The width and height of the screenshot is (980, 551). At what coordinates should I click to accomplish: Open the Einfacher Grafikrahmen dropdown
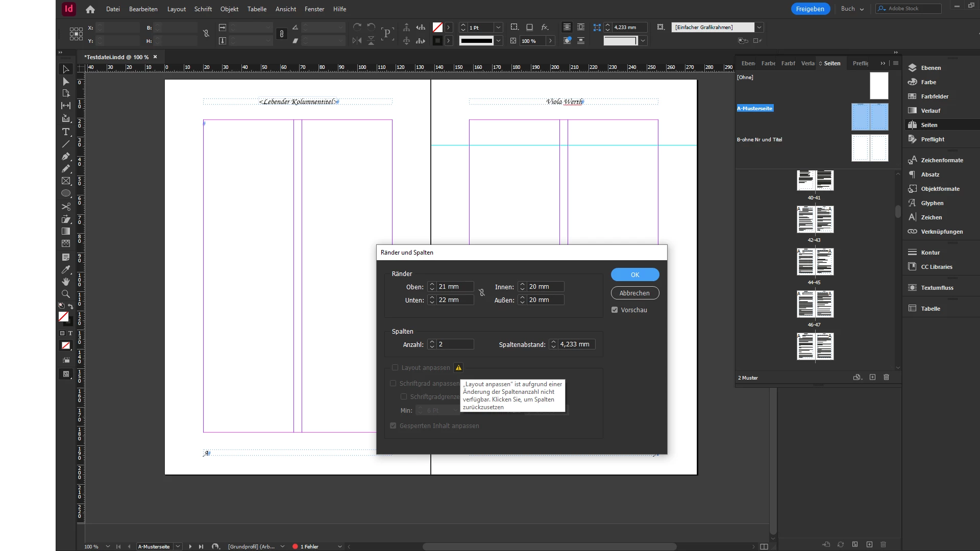[759, 28]
